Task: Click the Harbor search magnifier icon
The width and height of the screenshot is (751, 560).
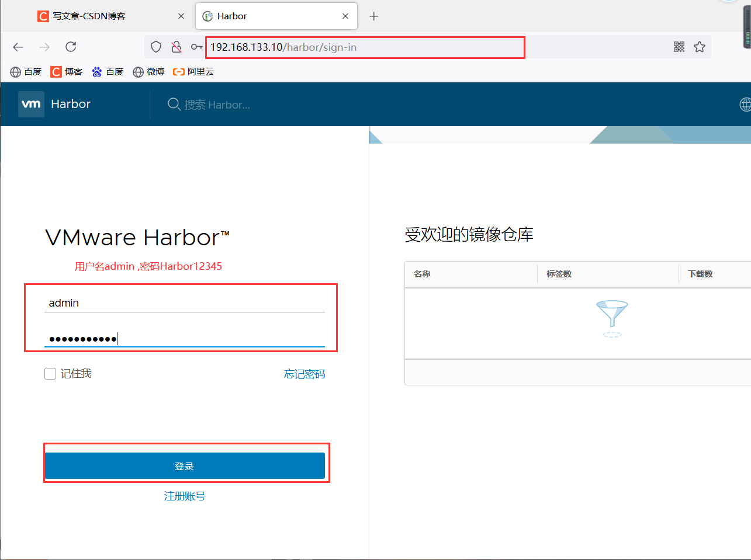Action: 174,104
